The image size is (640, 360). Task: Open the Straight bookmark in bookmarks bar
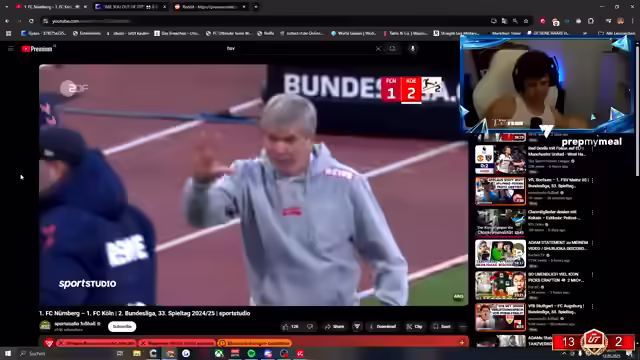(x=457, y=33)
